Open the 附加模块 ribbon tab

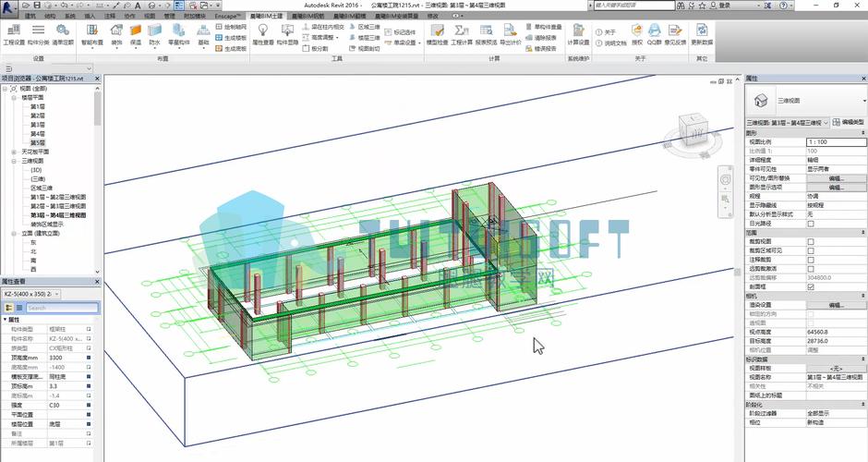194,17
